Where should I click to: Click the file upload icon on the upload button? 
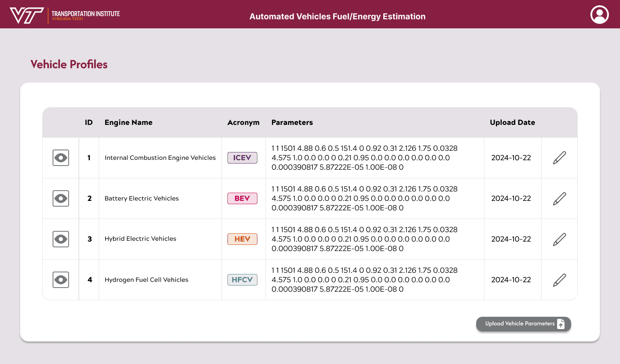[x=561, y=324]
